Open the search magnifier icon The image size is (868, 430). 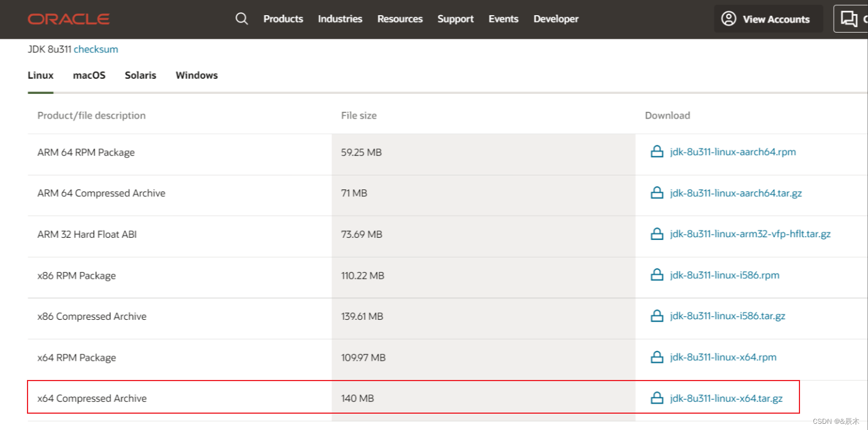tap(242, 19)
